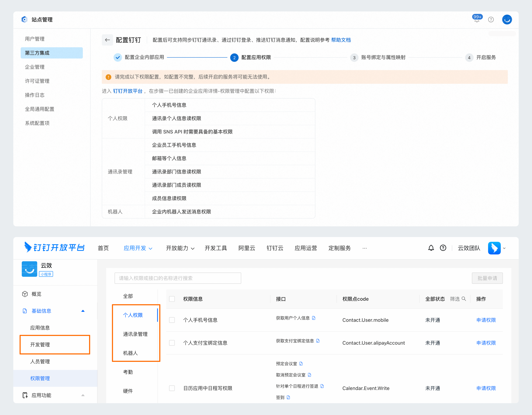Check the 个人支付宝绑定信息 row checkbox
Image resolution: width=532 pixels, height=415 pixels.
pyautogui.click(x=172, y=343)
